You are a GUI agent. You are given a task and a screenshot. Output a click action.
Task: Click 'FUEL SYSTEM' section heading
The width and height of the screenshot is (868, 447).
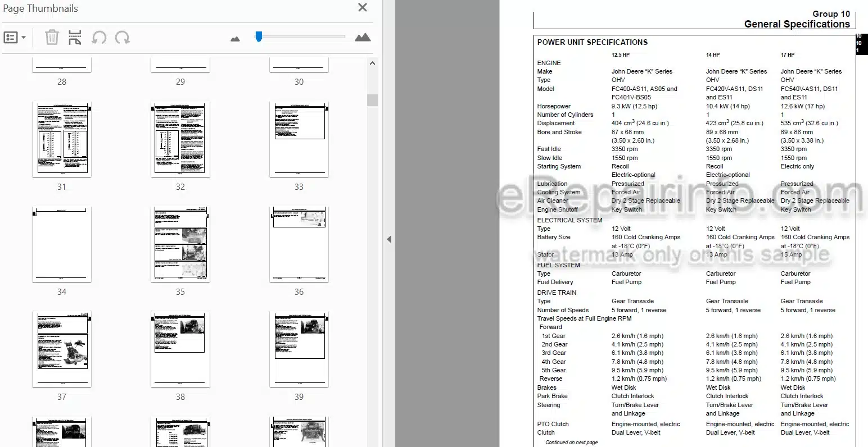pyautogui.click(x=558, y=265)
